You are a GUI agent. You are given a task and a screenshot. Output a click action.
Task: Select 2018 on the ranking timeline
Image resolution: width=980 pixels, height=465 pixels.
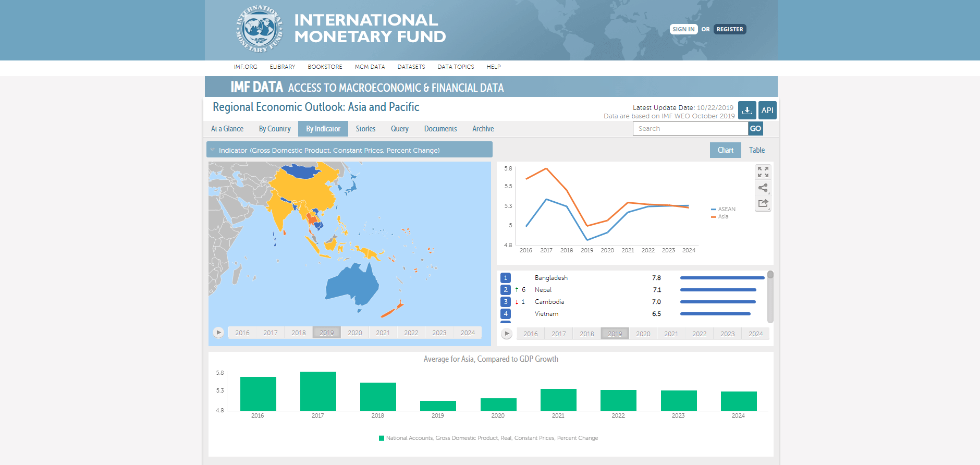[587, 334]
